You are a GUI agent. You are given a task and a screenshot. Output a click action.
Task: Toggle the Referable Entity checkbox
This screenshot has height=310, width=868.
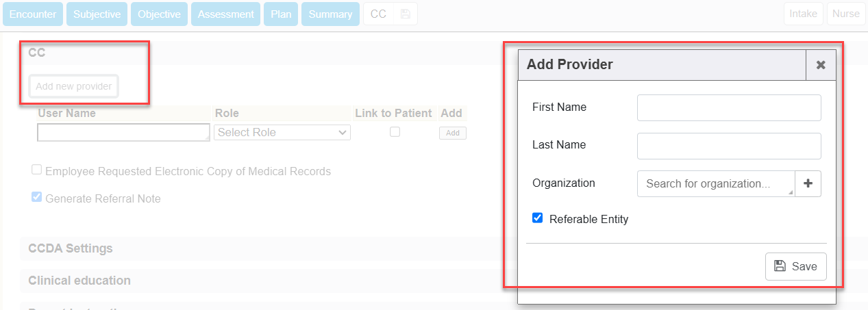(537, 218)
